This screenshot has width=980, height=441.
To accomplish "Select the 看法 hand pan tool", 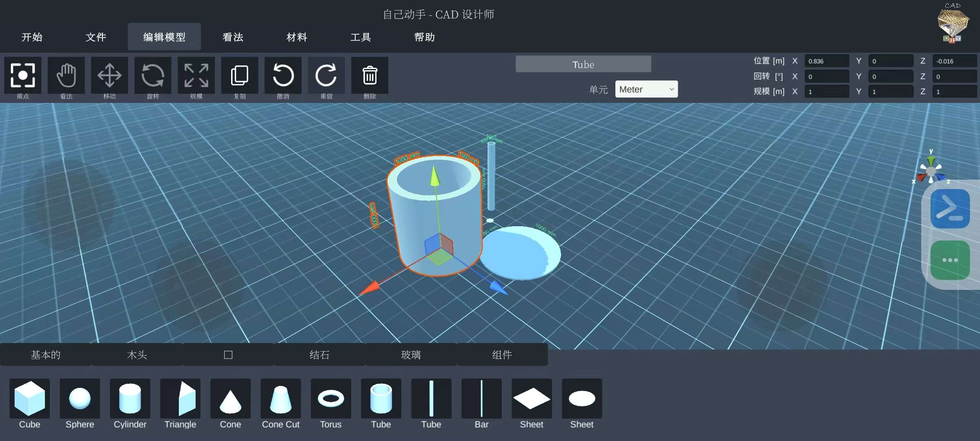I will (x=66, y=75).
